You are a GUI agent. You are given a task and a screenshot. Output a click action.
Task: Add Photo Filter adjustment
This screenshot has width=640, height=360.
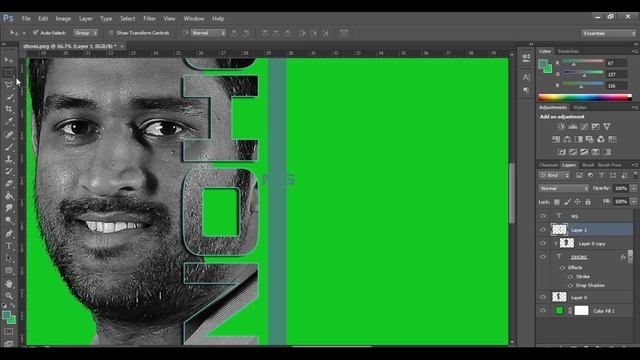[x=589, y=139]
